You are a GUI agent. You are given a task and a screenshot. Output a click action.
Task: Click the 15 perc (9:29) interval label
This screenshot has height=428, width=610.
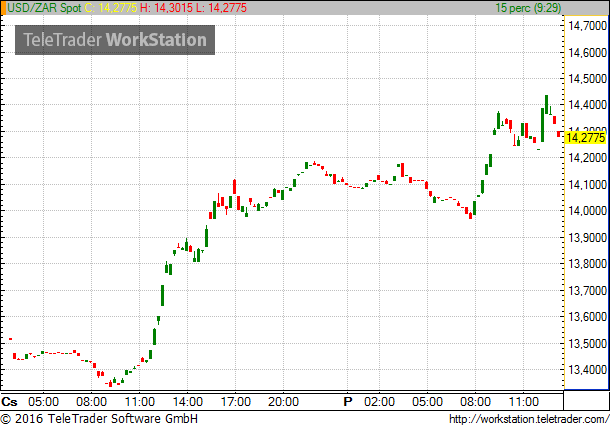[528, 8]
